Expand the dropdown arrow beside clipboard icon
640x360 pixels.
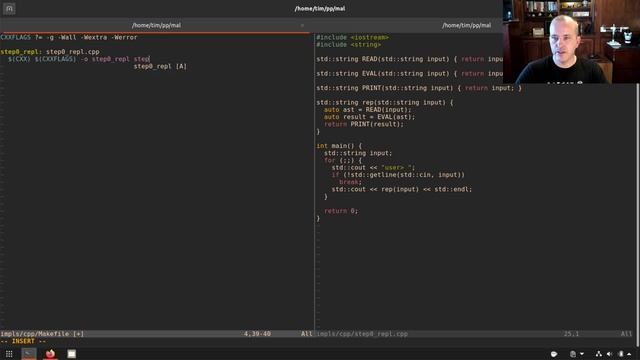tap(582, 354)
